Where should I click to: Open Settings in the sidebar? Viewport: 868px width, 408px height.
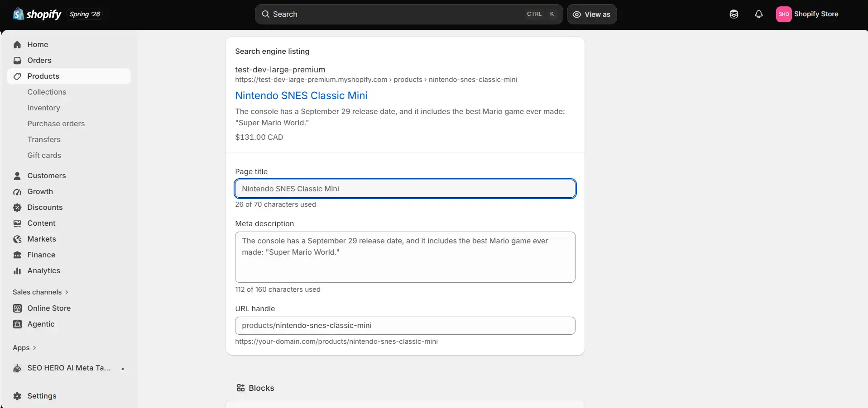pyautogui.click(x=69, y=396)
